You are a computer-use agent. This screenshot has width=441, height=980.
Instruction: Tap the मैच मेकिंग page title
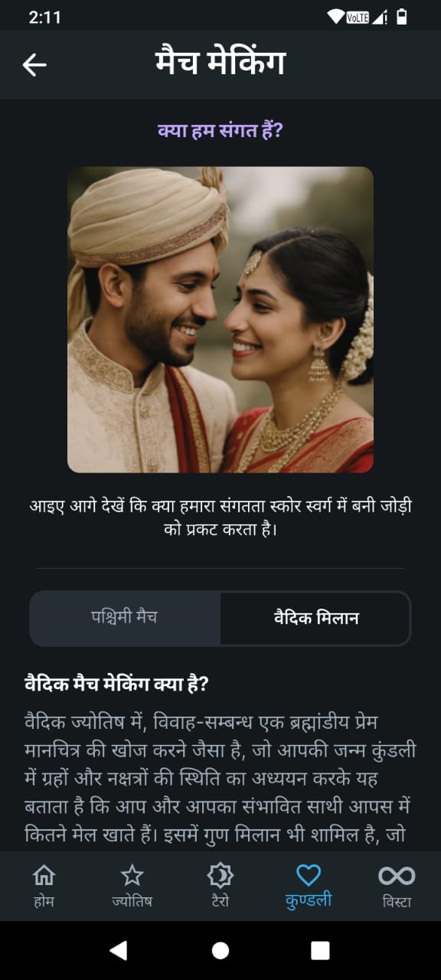[x=220, y=64]
